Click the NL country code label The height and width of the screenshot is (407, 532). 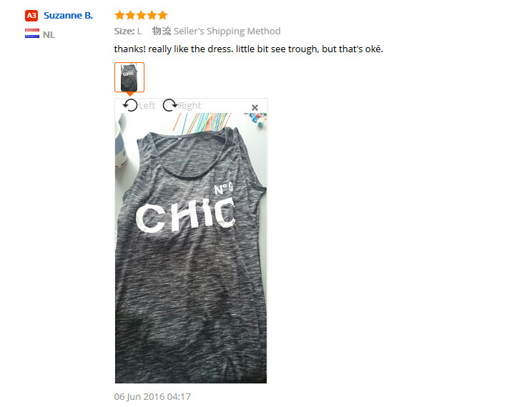point(49,34)
